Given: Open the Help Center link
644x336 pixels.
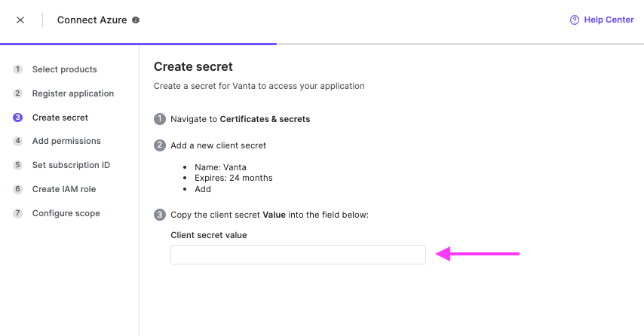Looking at the screenshot, I should (609, 20).
